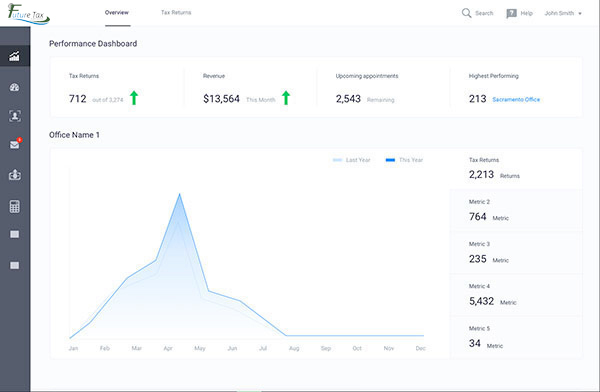Click the Dec label on chart axis
600x392 pixels.
click(420, 348)
